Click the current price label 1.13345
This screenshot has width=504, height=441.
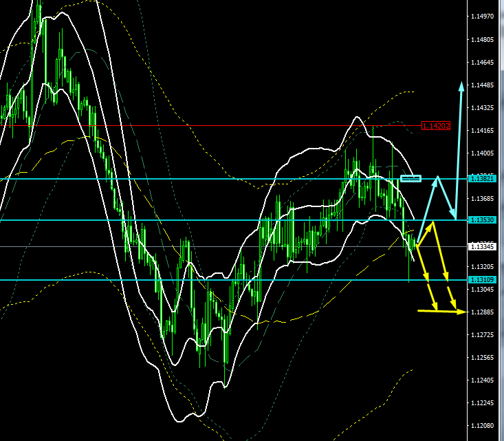482,247
